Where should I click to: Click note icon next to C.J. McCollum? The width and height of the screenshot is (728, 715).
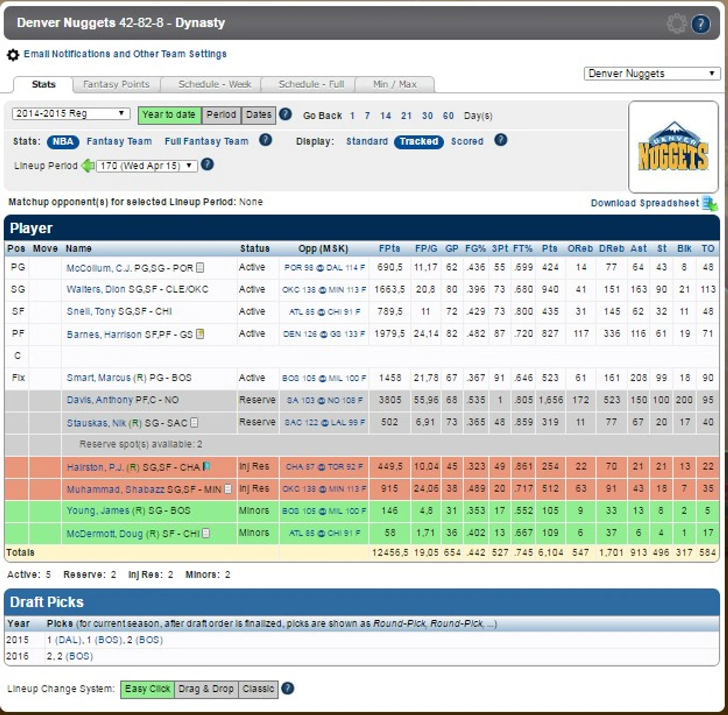coord(200,268)
